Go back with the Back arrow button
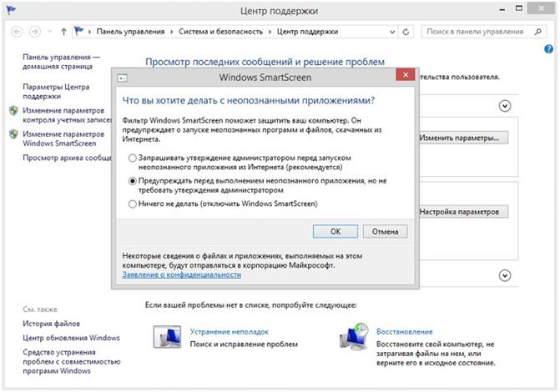Viewport: 560px width, 392px height. click(x=17, y=32)
